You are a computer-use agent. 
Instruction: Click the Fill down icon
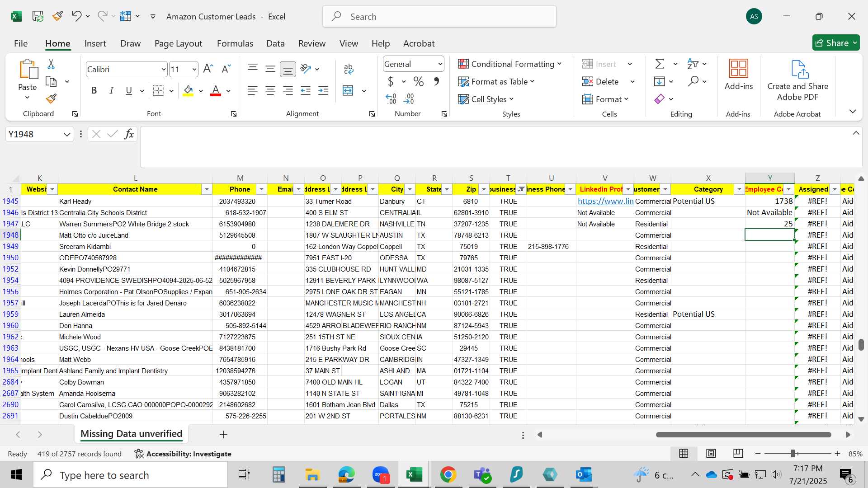point(660,81)
